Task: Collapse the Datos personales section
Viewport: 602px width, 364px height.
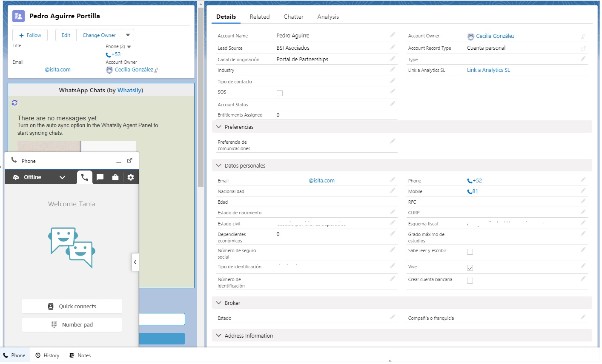Action: pyautogui.click(x=219, y=165)
